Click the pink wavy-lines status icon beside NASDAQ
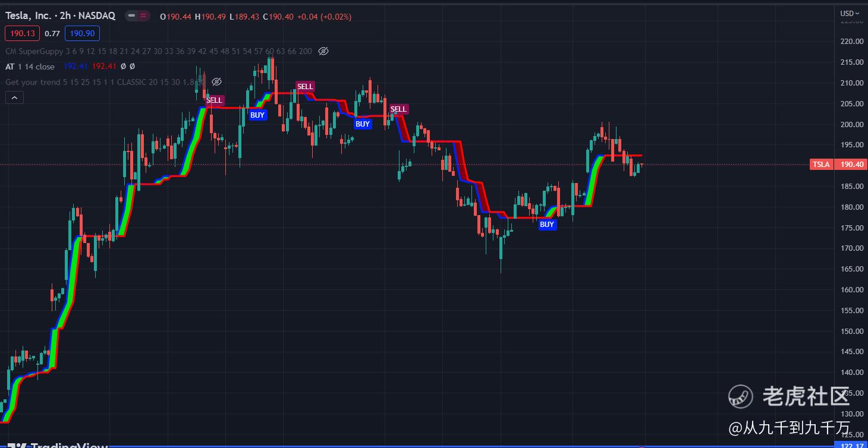868x448 pixels. [x=144, y=16]
